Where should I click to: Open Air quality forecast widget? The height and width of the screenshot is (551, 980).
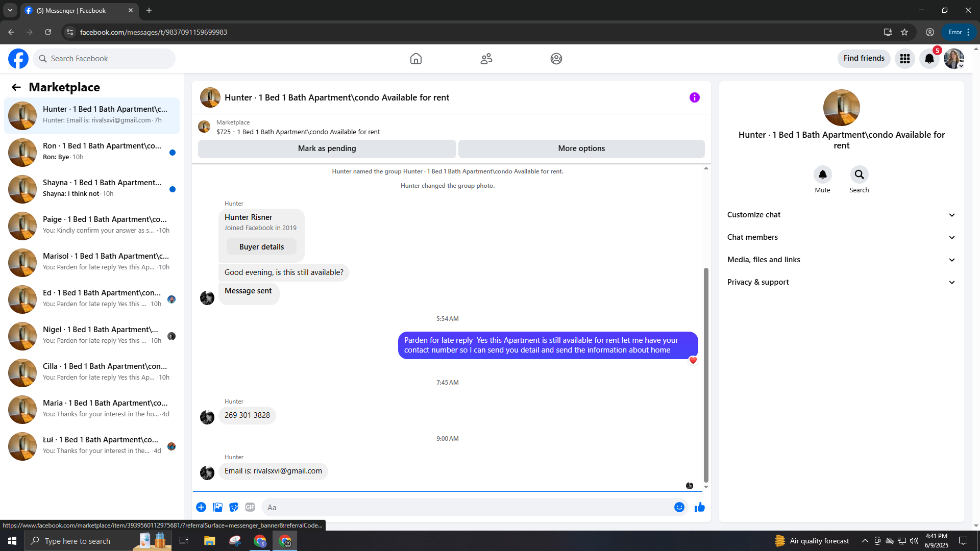pos(812,541)
